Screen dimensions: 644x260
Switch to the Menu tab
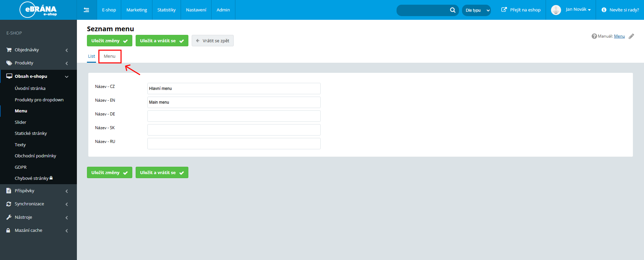click(x=109, y=56)
